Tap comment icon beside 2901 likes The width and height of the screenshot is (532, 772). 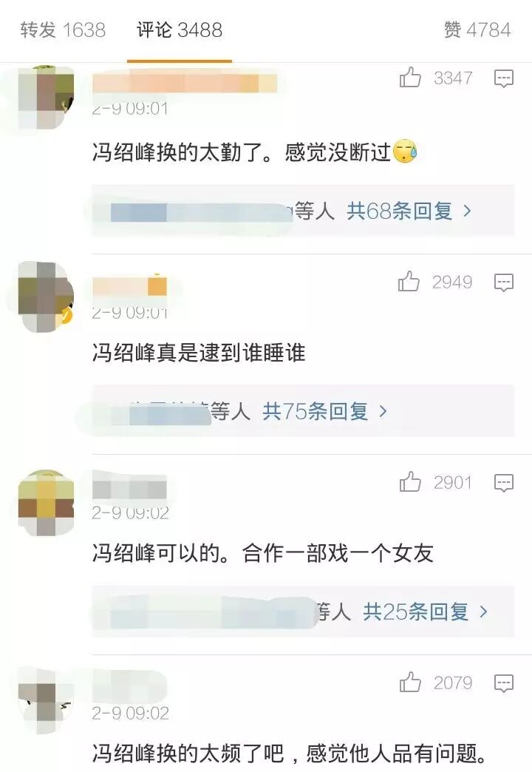pyautogui.click(x=503, y=482)
